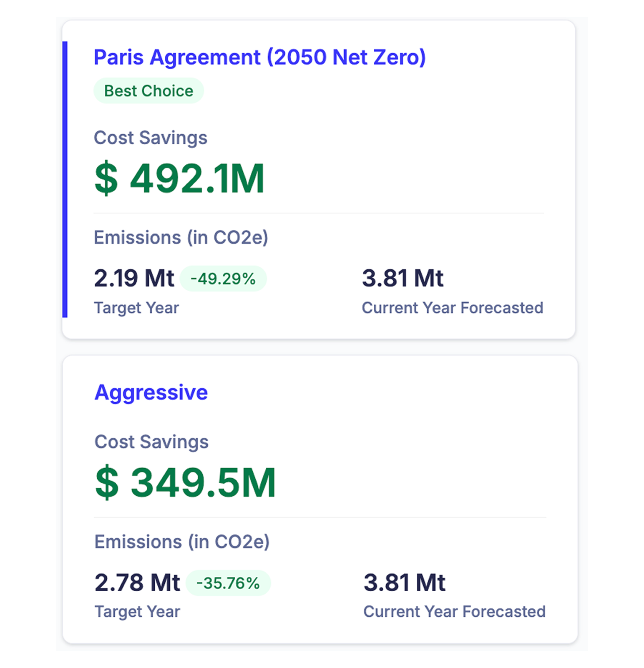Click Cost Savings label in Aggressive card

click(151, 442)
